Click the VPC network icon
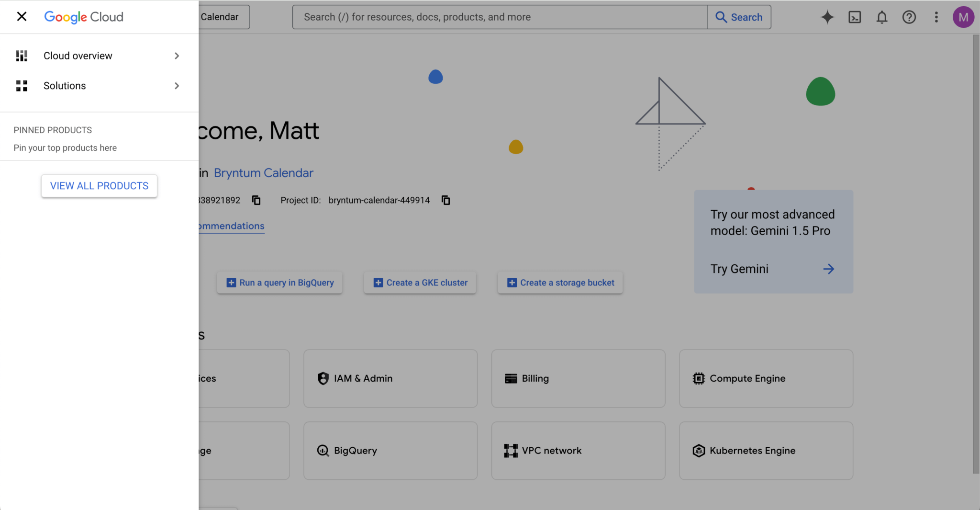 click(511, 451)
